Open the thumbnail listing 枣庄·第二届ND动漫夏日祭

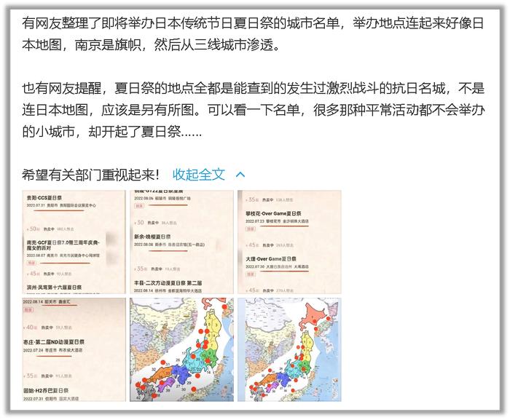[x=74, y=349]
